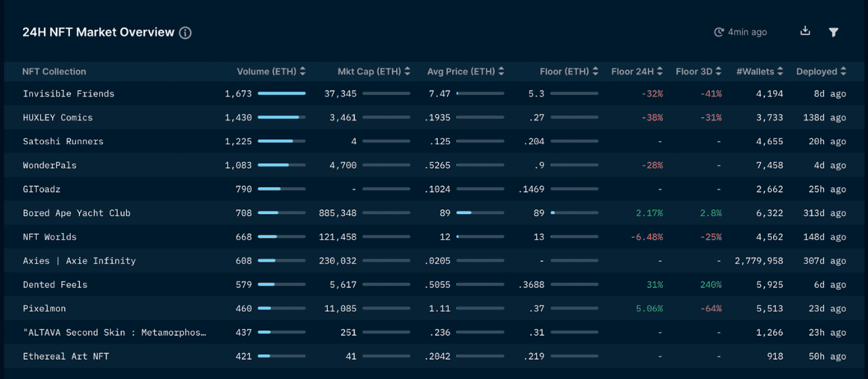Click the Bored Ape avg price bar
The image size is (868, 379).
[480, 213]
